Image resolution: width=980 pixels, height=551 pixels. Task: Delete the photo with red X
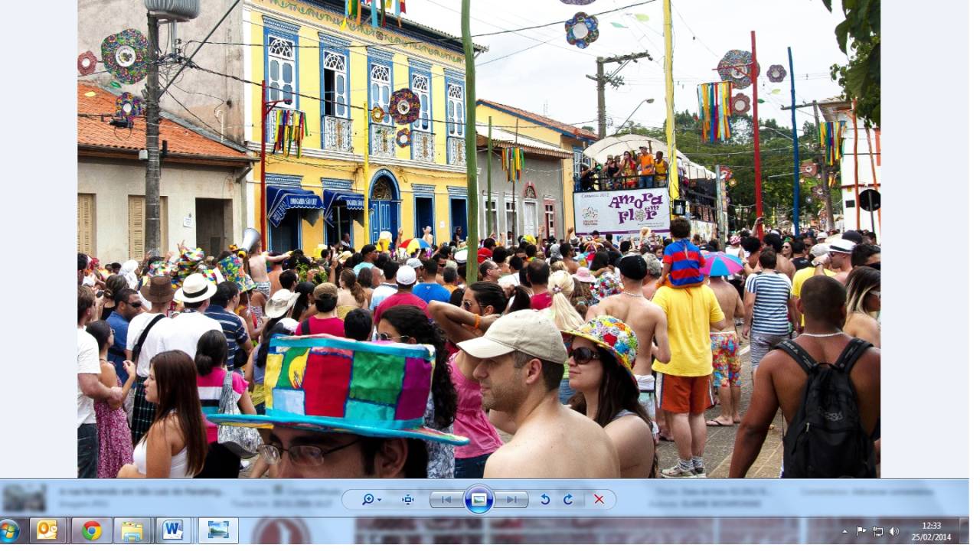coord(599,500)
